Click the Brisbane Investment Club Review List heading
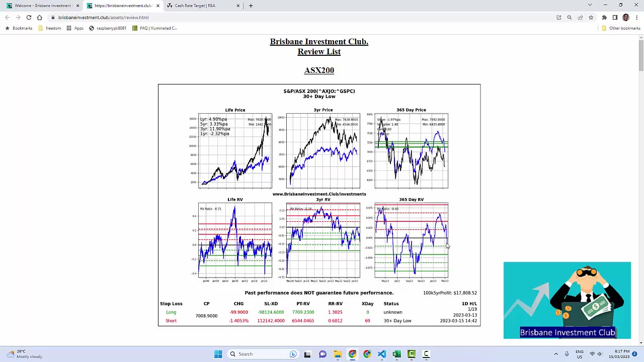644x362 pixels. [319, 46]
